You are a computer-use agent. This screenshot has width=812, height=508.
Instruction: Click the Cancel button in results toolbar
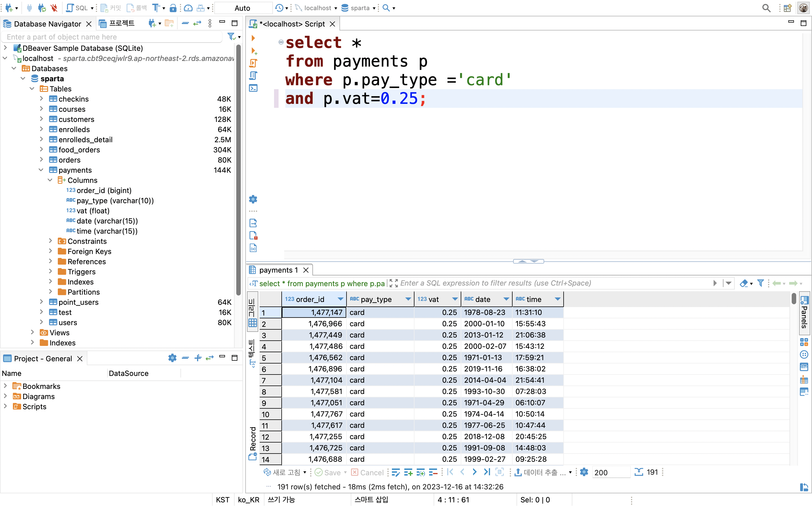(367, 472)
